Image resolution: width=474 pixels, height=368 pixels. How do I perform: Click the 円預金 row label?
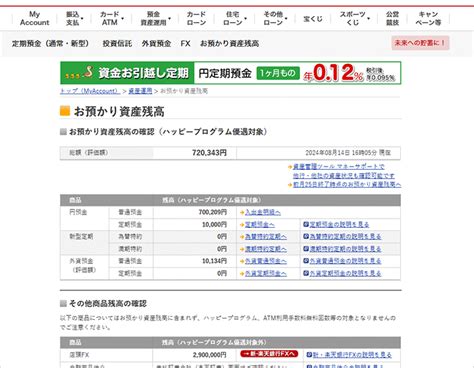coord(78,212)
